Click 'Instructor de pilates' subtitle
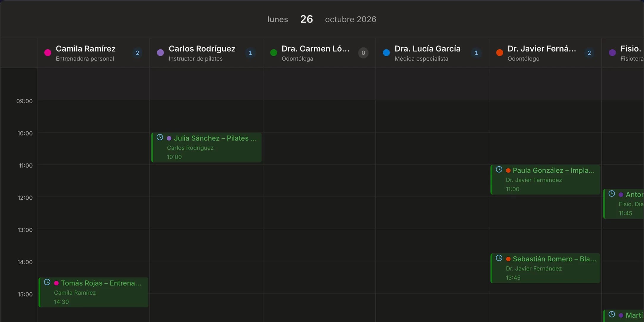 pyautogui.click(x=196, y=59)
